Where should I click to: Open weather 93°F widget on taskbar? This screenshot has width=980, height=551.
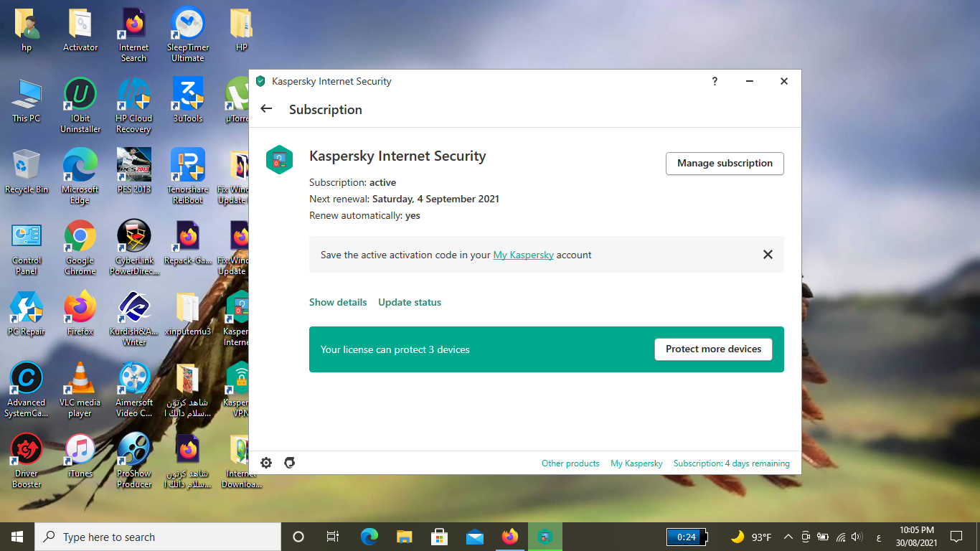pos(751,537)
